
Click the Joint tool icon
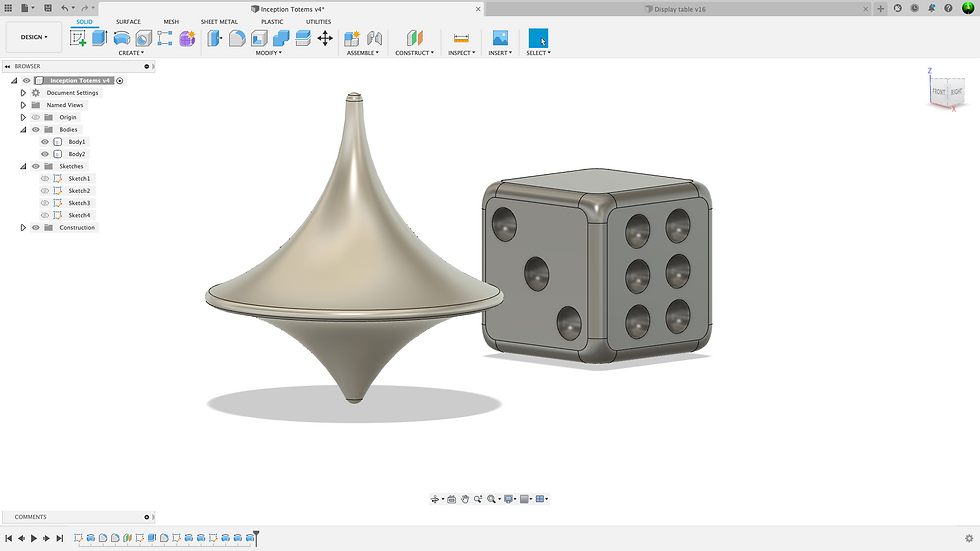pyautogui.click(x=374, y=38)
